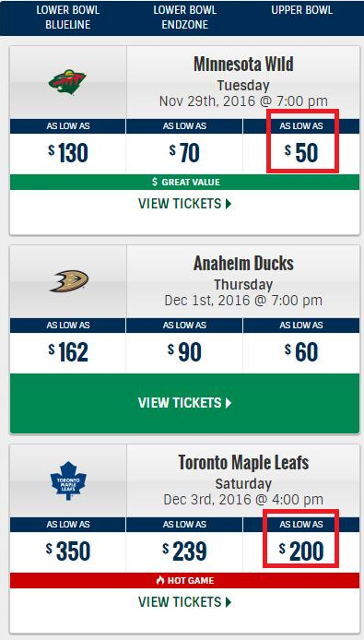Open View Tickets for Toronto Maple Leafs game
Viewport: 364px width, 640px height.
[185, 602]
